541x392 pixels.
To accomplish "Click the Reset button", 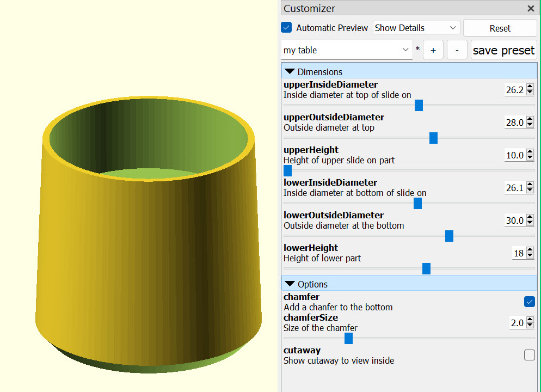I will pyautogui.click(x=500, y=28).
